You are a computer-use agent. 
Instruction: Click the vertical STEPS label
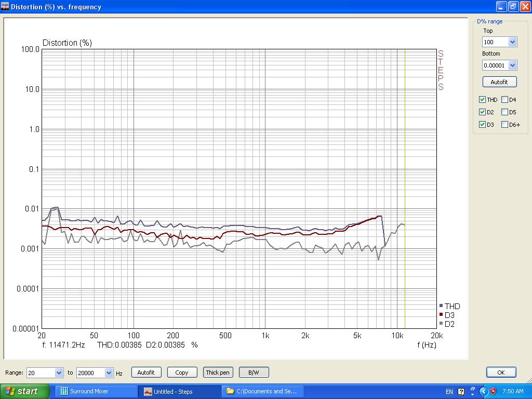click(x=441, y=70)
